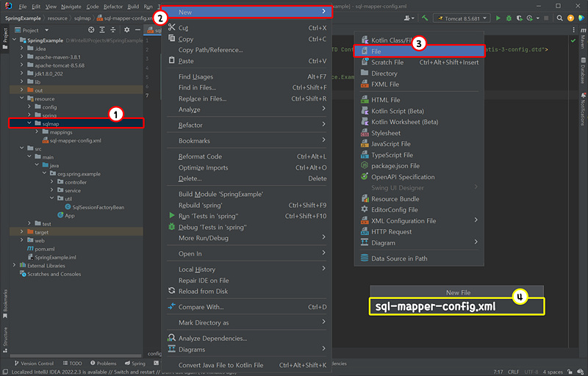The image size is (588, 376).
Task: Expand the controller package
Action: pyautogui.click(x=51, y=182)
